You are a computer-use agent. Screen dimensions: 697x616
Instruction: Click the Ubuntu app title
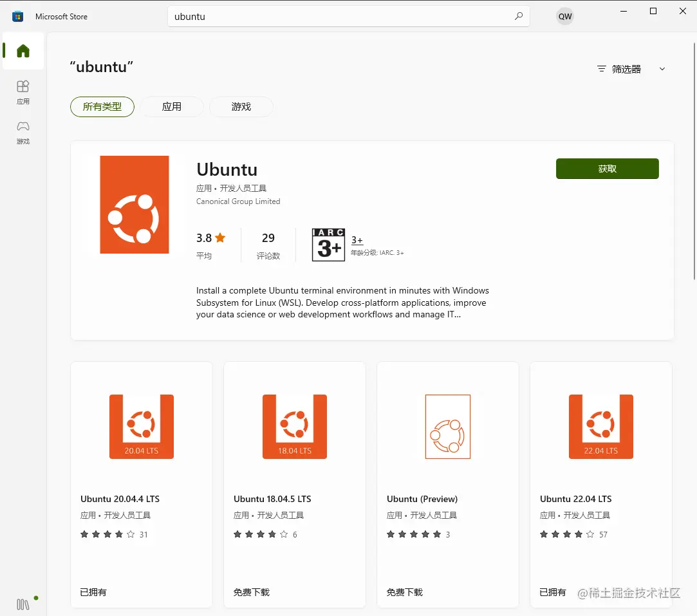pos(227,169)
